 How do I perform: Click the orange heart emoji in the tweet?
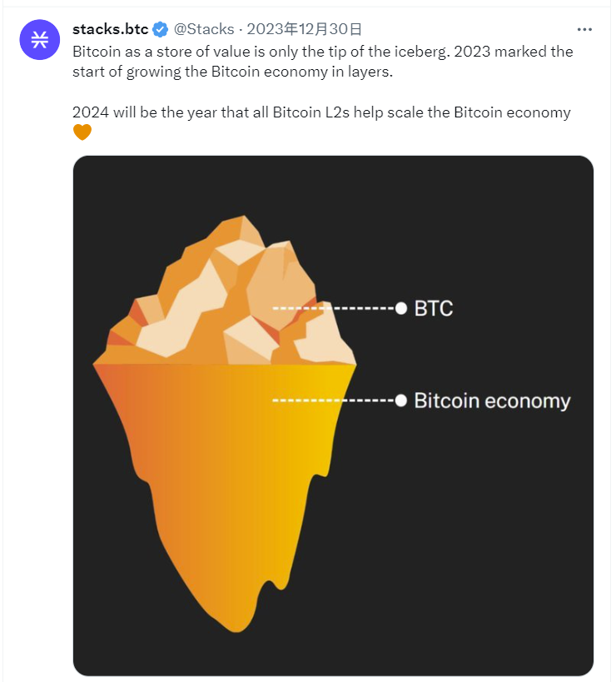[x=82, y=132]
